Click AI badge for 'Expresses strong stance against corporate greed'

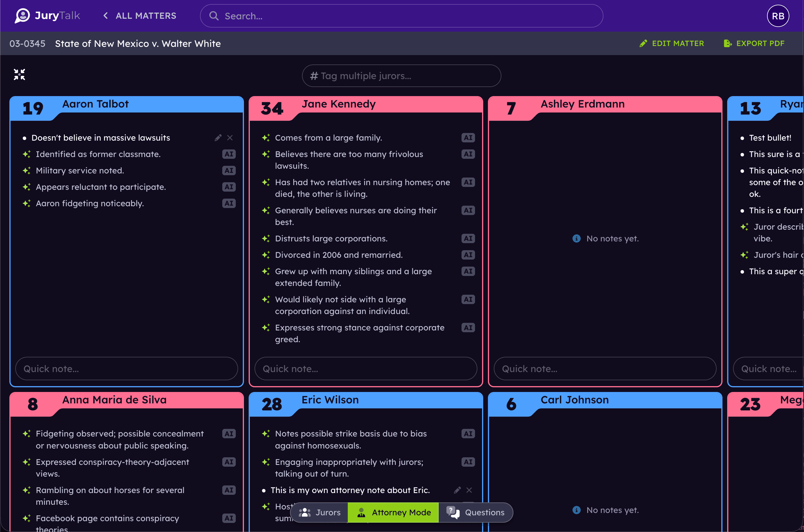pos(468,328)
